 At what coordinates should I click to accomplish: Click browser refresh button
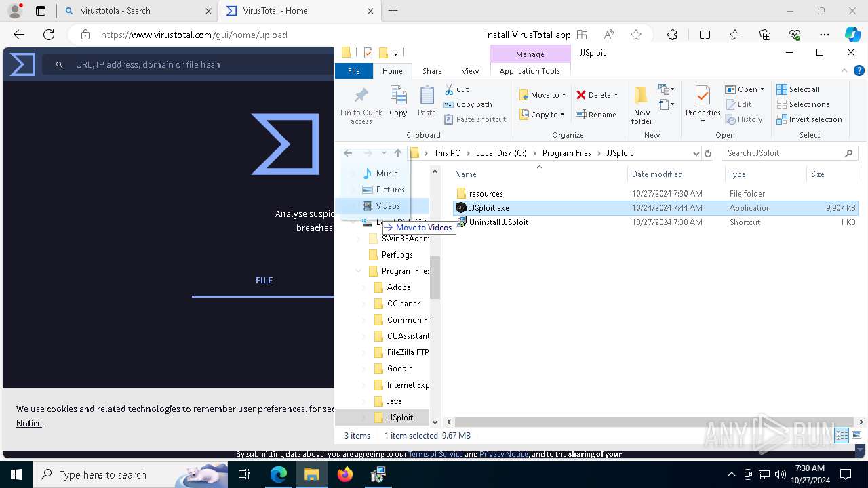[x=49, y=35]
